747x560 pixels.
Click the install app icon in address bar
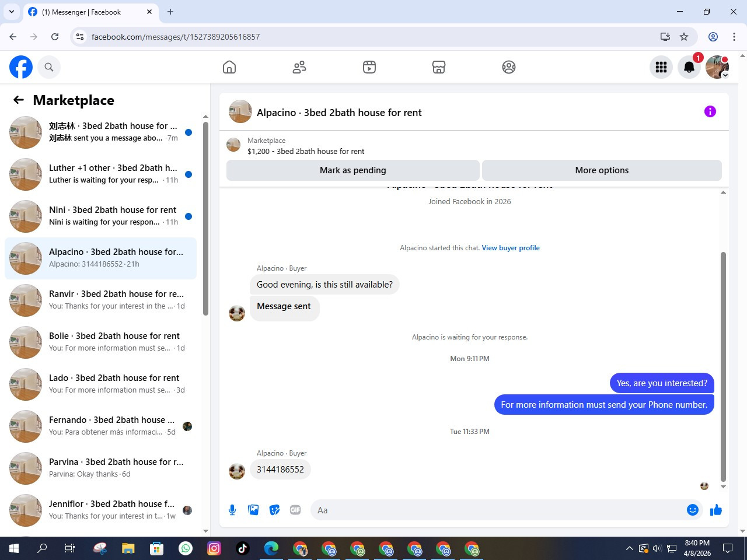point(665,37)
